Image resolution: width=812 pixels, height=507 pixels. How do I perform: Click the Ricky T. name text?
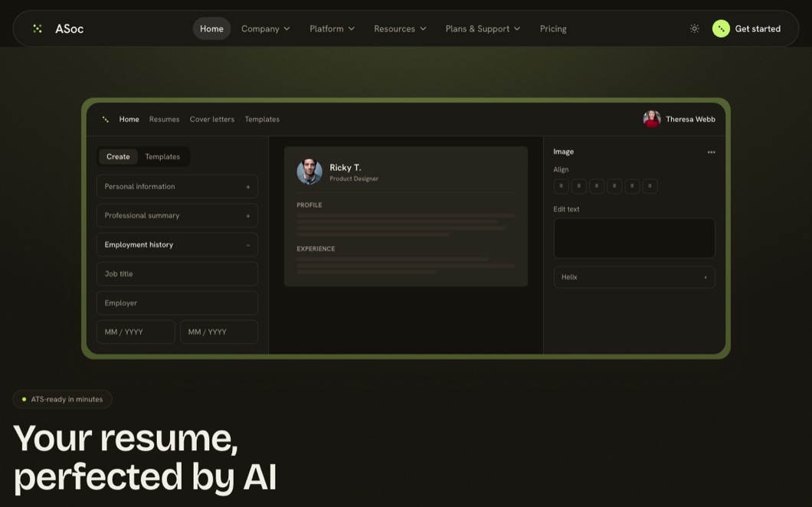pyautogui.click(x=345, y=167)
